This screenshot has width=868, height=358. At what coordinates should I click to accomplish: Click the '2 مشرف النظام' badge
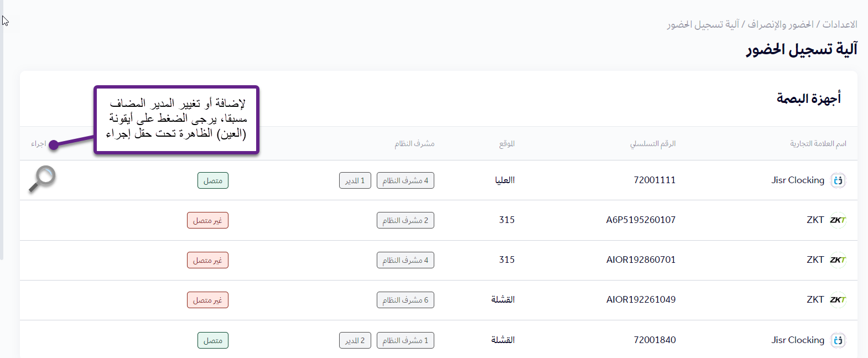[406, 220]
